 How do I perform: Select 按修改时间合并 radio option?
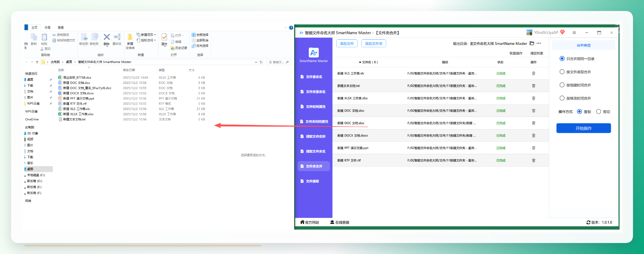[x=562, y=98]
